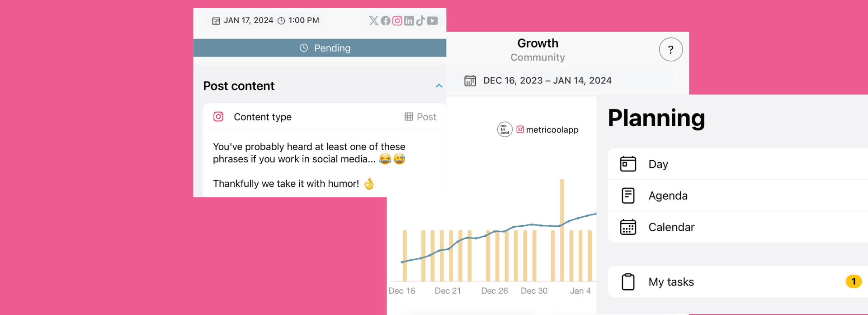Select the TikTok network icon
Screen dimensions: 868x315
click(x=420, y=21)
